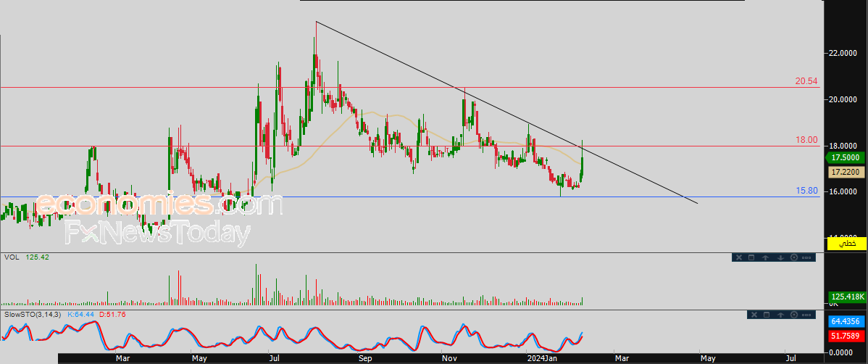Viewport: 868px width, 364px height.
Task: Open SlowSTO indicator settings gear
Action: pos(794,315)
